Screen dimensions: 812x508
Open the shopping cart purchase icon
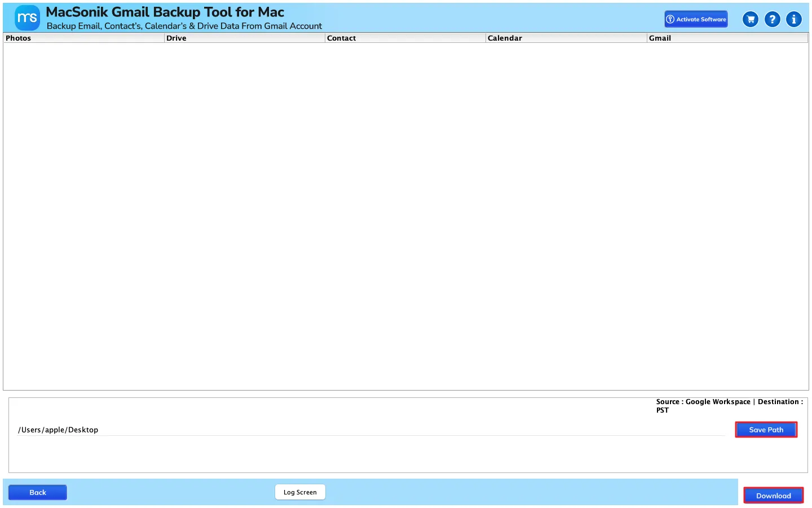click(x=750, y=19)
